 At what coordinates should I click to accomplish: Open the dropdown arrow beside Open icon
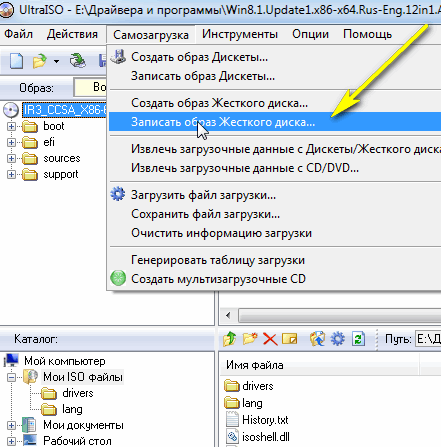[x=56, y=61]
